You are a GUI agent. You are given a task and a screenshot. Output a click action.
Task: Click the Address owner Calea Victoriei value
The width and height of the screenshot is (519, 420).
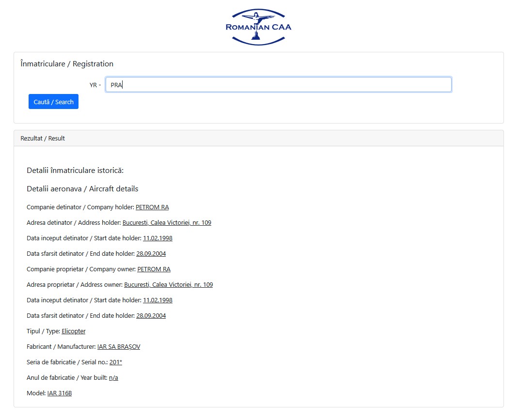pos(168,285)
